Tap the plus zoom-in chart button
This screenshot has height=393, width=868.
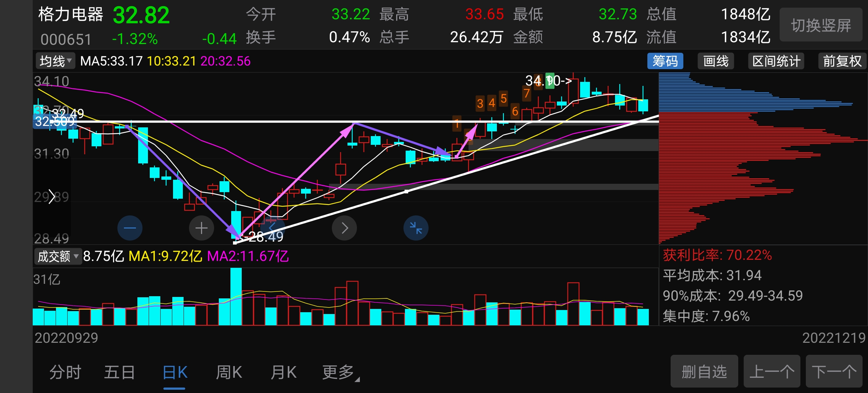pyautogui.click(x=201, y=228)
